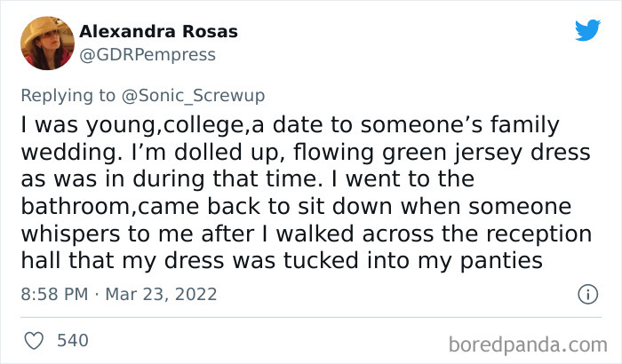The height and width of the screenshot is (364, 622).
Task: Open the @GDRPempress handle
Action: pos(147,54)
